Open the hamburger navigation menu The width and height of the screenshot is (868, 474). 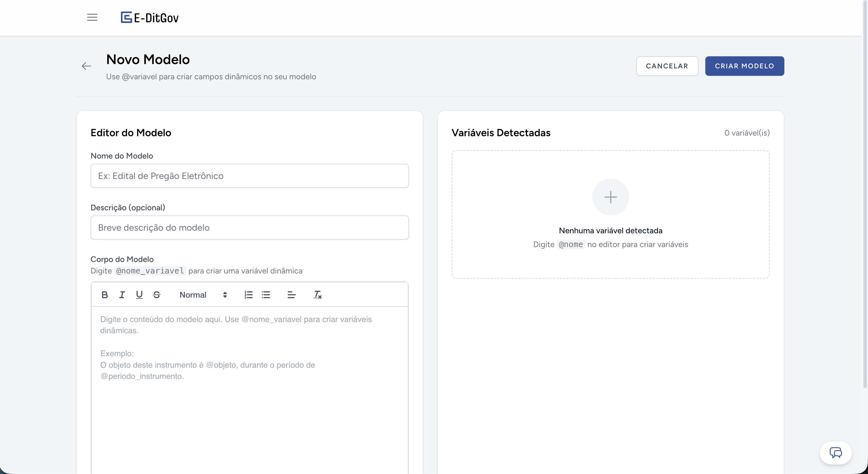click(92, 18)
